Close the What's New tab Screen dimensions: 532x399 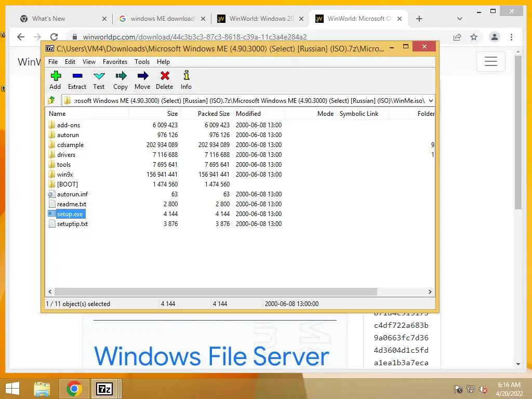click(x=104, y=19)
